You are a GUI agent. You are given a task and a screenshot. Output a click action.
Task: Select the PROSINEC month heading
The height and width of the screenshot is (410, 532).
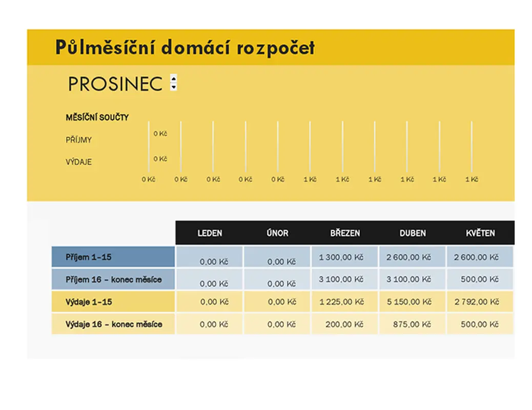pyautogui.click(x=115, y=84)
